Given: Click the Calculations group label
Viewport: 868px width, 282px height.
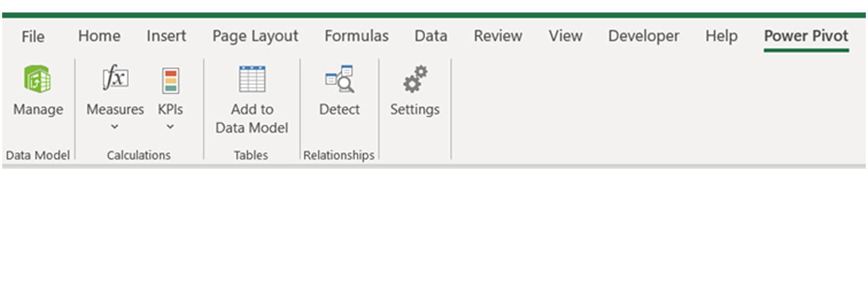Looking at the screenshot, I should (138, 155).
